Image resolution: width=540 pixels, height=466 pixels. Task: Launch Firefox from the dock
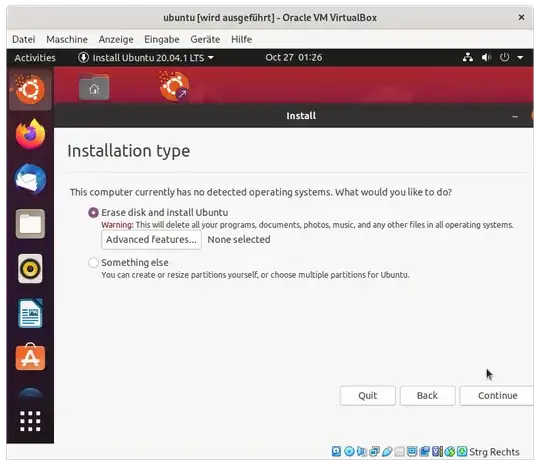click(30, 134)
